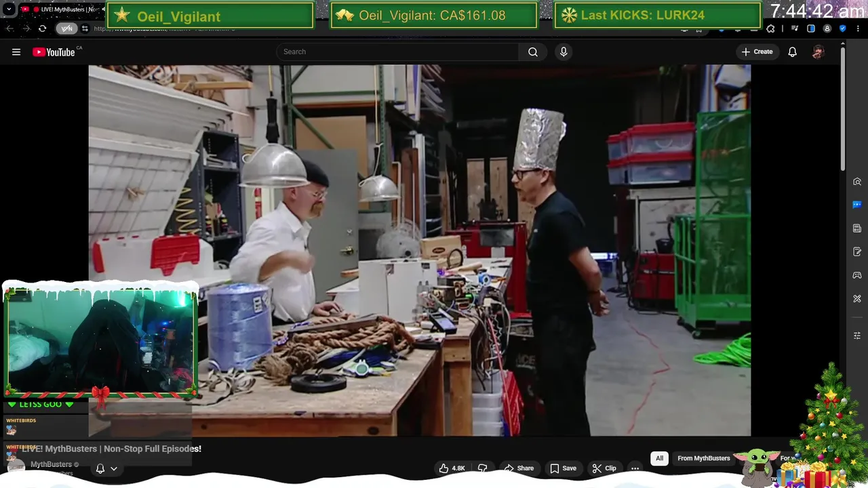
Task: Click into the YouTube Search field
Action: [397, 52]
